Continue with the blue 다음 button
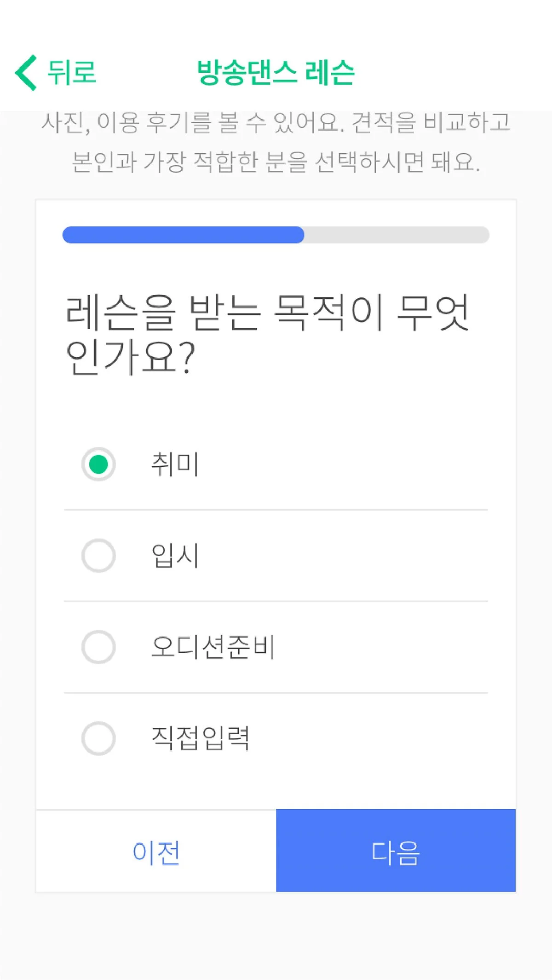This screenshot has width=552, height=980. (x=396, y=851)
